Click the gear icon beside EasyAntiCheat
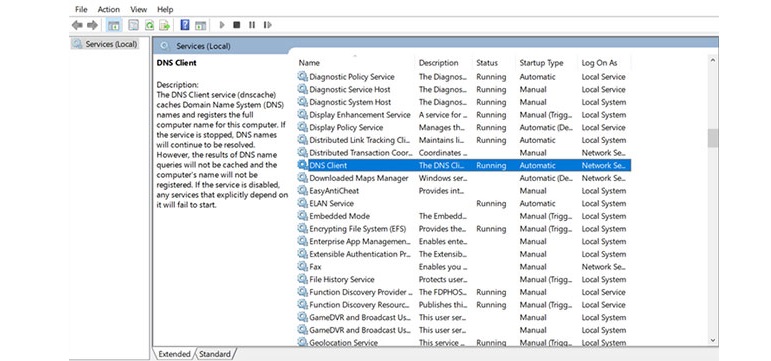The width and height of the screenshot is (771, 361). click(302, 191)
